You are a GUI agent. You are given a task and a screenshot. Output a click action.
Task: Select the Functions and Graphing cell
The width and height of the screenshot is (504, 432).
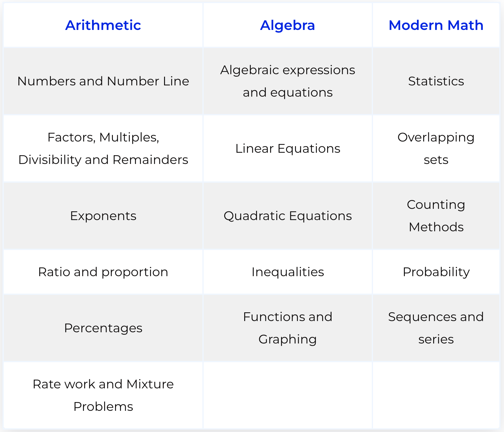(287, 328)
